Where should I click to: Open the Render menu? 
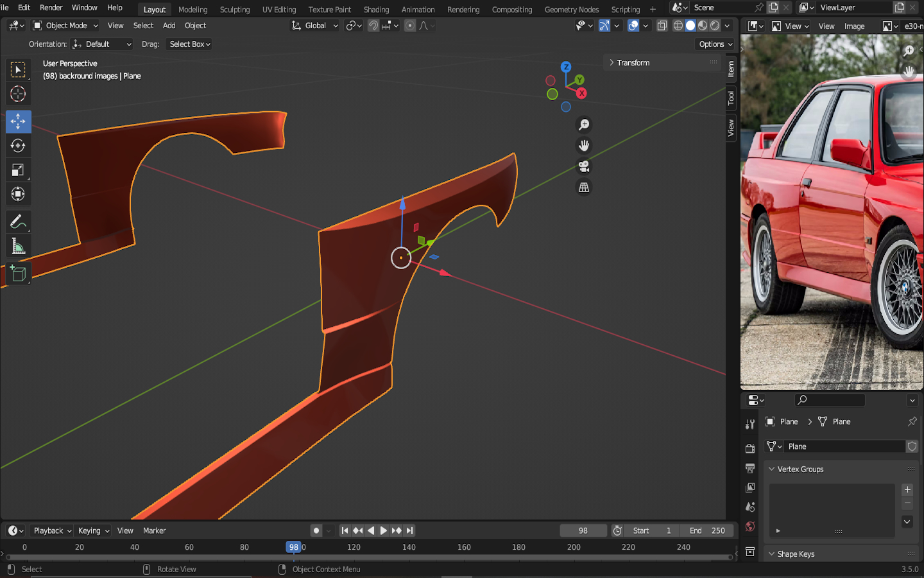point(51,8)
